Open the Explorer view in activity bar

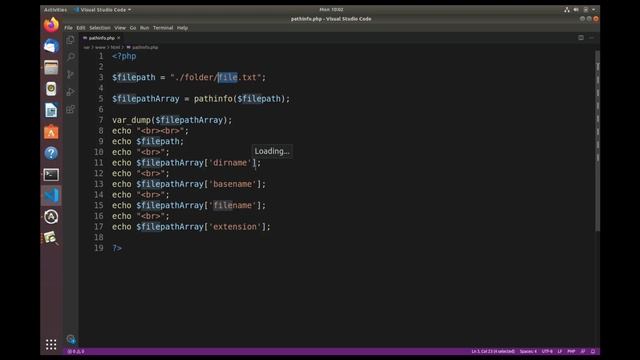(x=71, y=40)
